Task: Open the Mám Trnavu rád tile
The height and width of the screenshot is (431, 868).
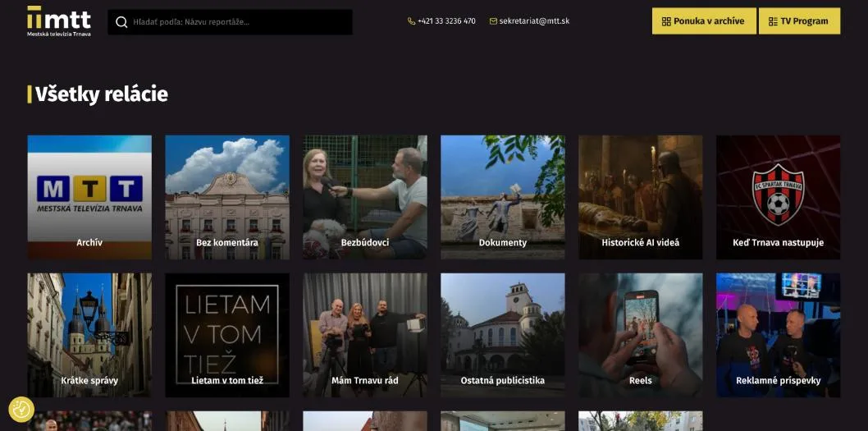Action: tap(365, 335)
